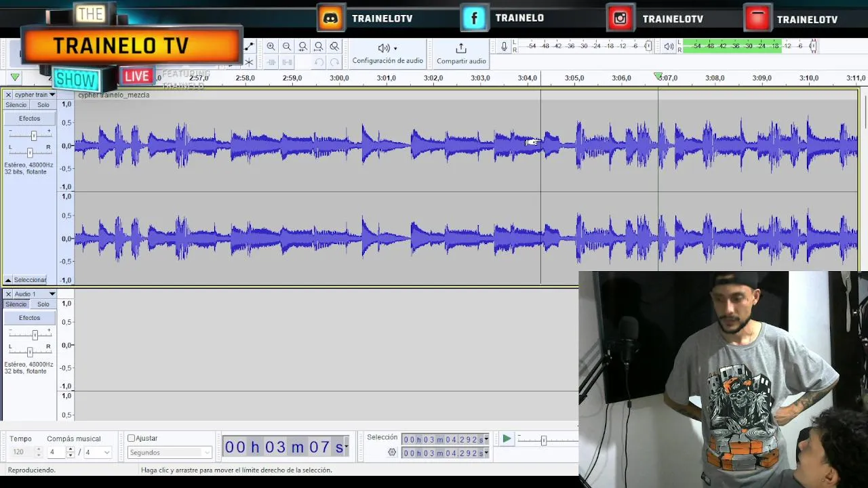Open the main time display format dropdown

click(x=347, y=447)
